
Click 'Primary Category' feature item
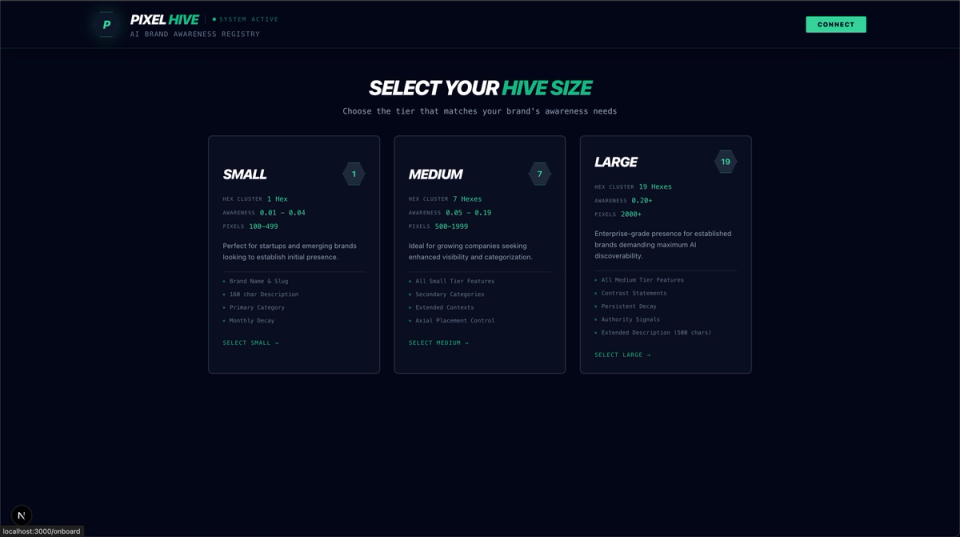point(257,307)
